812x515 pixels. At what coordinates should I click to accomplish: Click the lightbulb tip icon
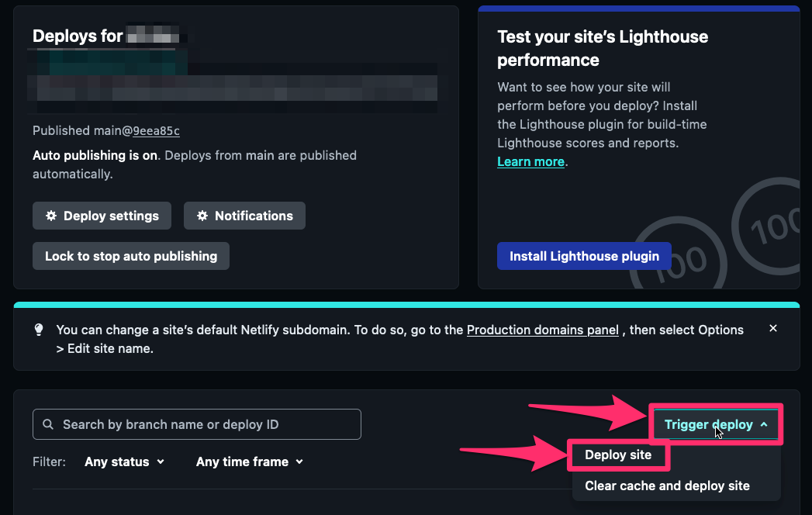coord(39,330)
